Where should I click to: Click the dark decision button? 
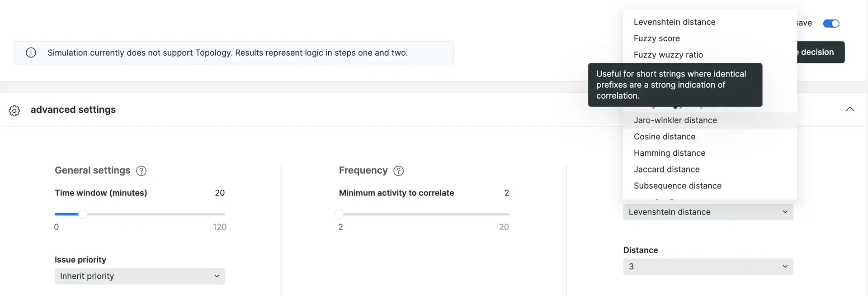coord(820,52)
